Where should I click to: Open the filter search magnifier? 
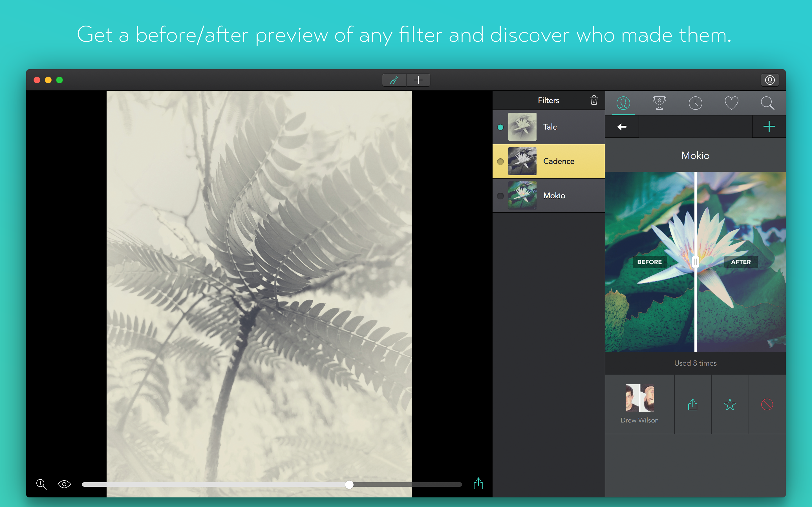767,103
